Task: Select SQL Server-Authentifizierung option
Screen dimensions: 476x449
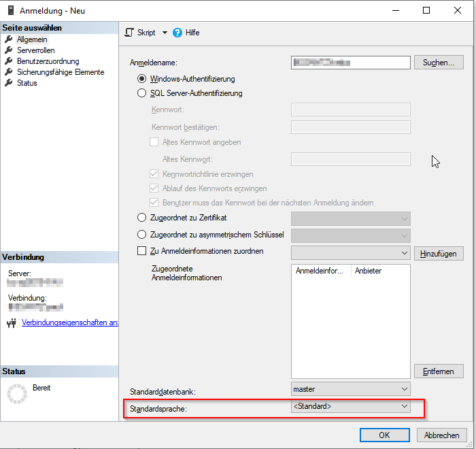Action: pyautogui.click(x=142, y=93)
